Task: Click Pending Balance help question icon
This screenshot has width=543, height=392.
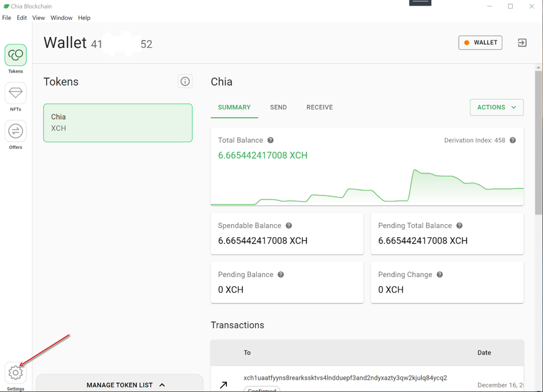Action: tap(281, 275)
